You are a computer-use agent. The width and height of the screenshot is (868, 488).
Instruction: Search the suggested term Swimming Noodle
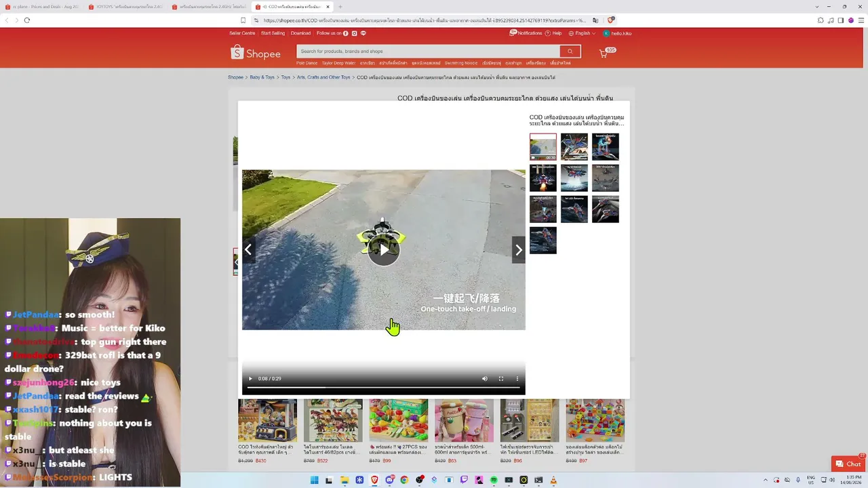coord(461,63)
